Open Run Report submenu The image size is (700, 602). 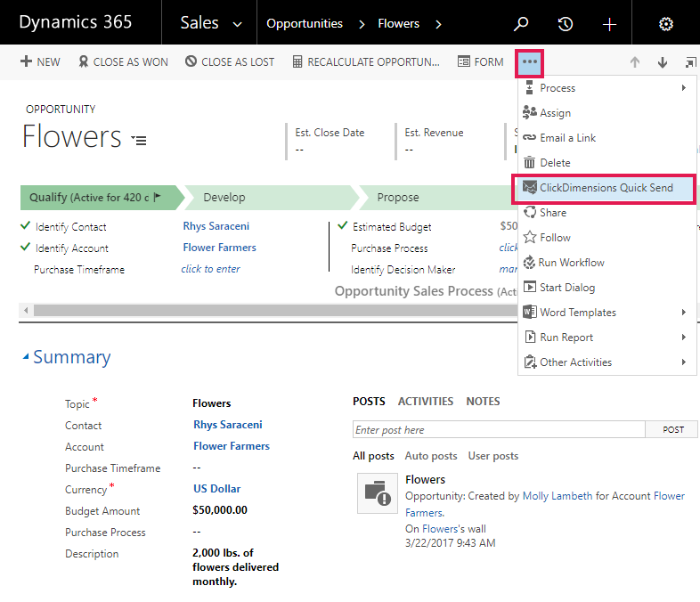pos(606,338)
